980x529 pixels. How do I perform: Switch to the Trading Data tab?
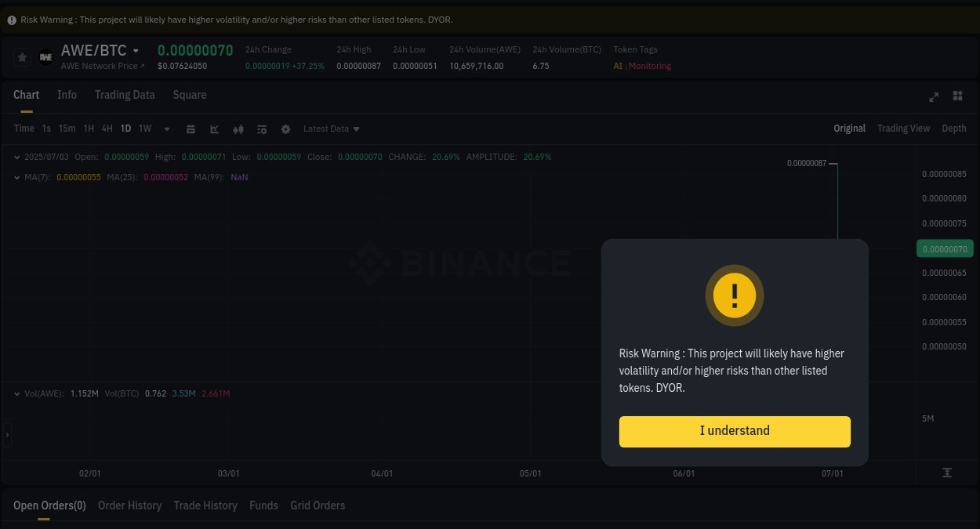click(125, 95)
